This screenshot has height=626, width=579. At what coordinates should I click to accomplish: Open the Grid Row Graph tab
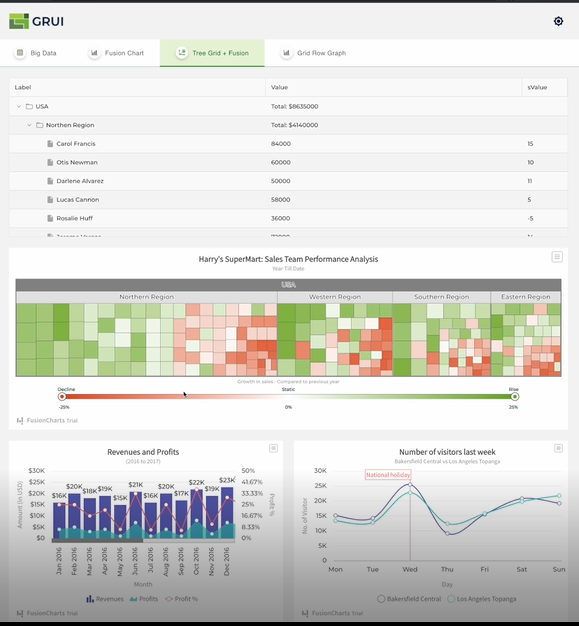[314, 53]
